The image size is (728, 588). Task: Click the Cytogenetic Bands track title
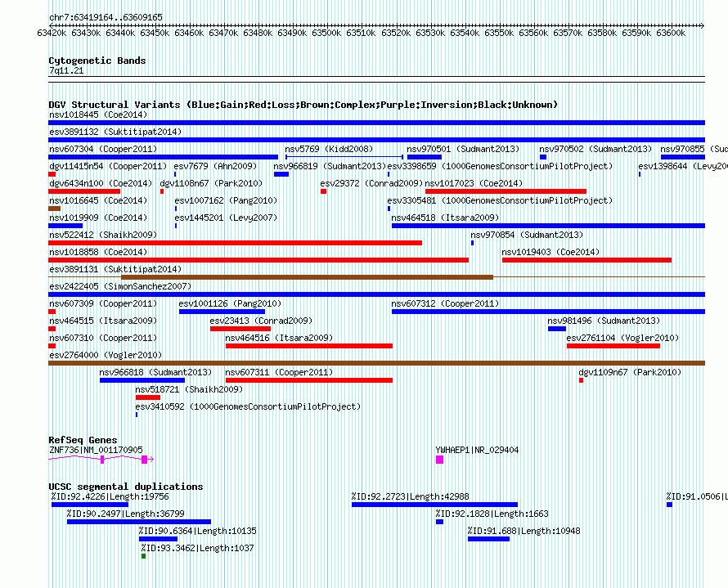click(97, 61)
